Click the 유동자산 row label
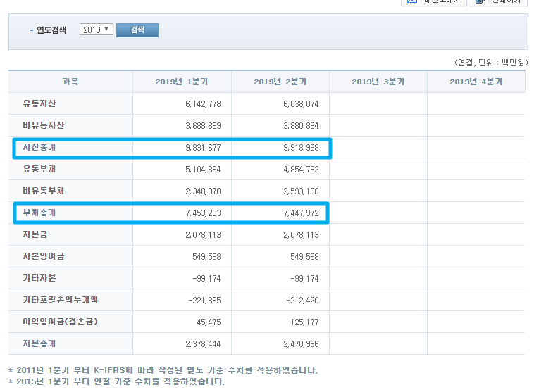This screenshot has height=392, width=558. coord(39,103)
